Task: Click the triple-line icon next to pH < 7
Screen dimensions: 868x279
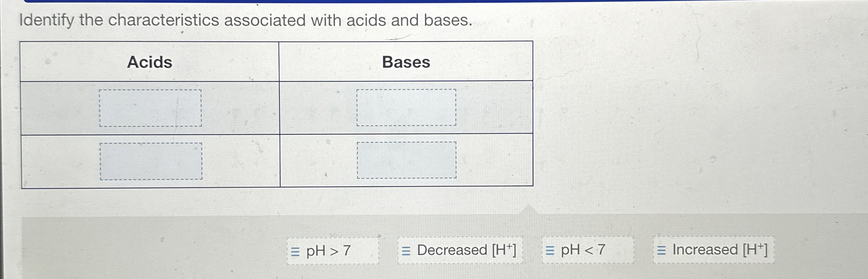Action: click(549, 250)
